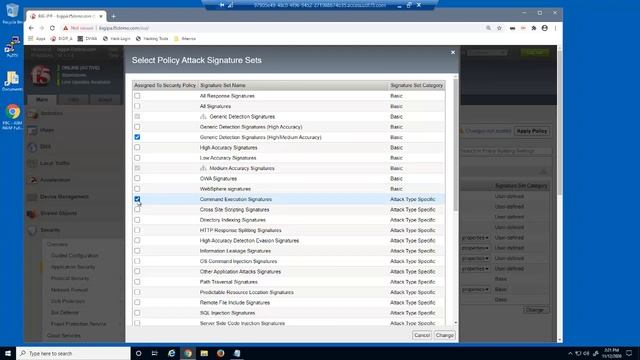Select the Main tab in F5 sidebar

click(42, 100)
